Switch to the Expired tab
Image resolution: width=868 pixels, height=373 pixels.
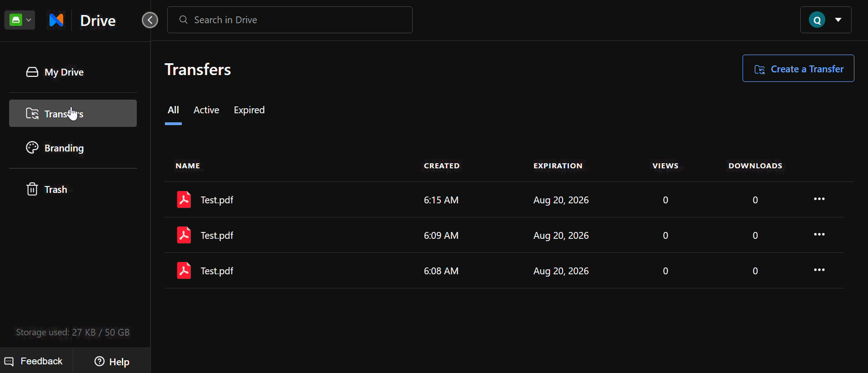pyautogui.click(x=249, y=110)
